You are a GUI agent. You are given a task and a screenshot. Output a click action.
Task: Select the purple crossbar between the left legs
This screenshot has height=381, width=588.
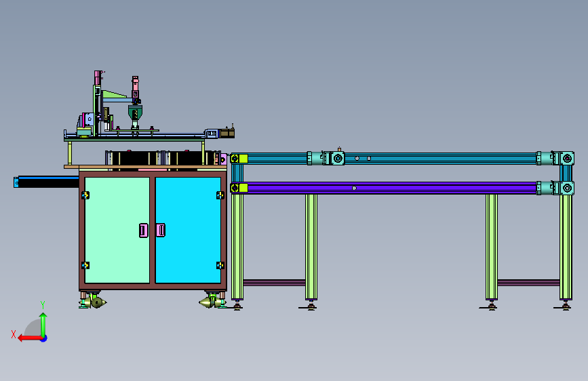click(274, 283)
